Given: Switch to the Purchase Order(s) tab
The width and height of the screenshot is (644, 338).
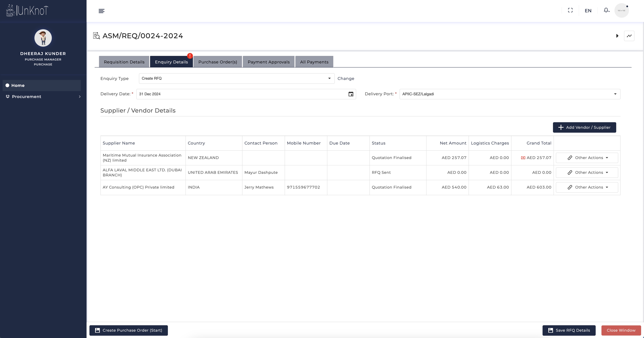Looking at the screenshot, I should click(x=218, y=62).
